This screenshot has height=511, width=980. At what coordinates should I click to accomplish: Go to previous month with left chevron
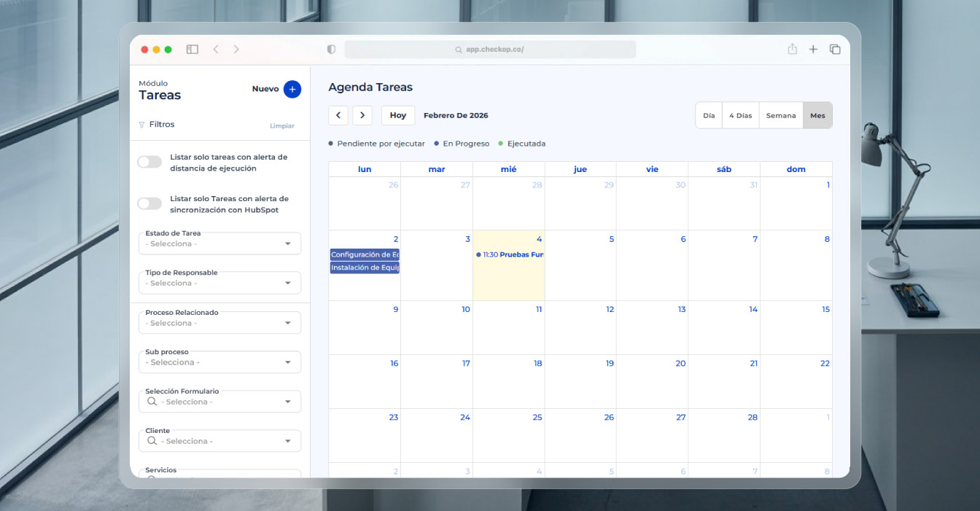338,115
